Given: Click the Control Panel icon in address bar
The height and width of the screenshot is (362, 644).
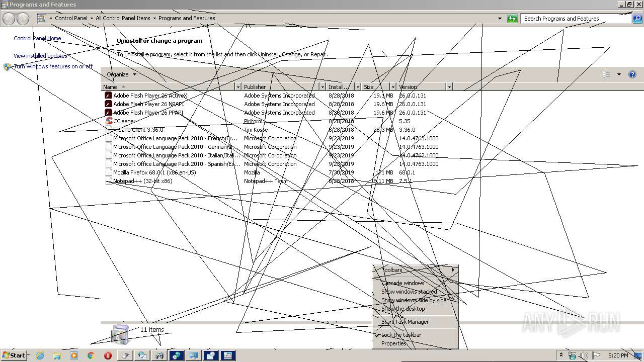Looking at the screenshot, I should (x=41, y=18).
